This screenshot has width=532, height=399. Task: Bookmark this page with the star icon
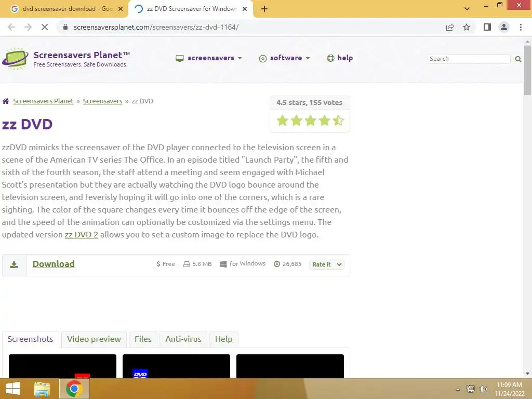[467, 27]
